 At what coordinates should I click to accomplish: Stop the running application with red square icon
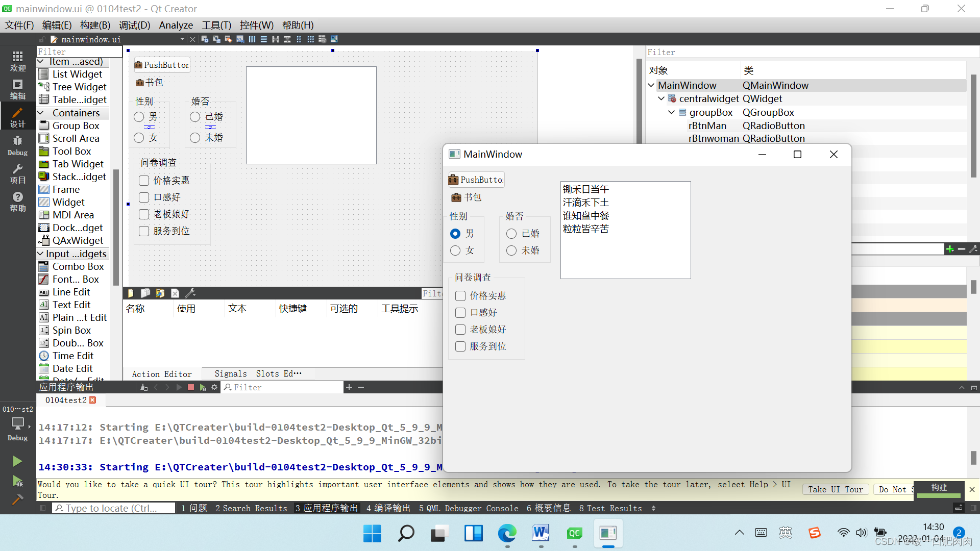pyautogui.click(x=190, y=387)
